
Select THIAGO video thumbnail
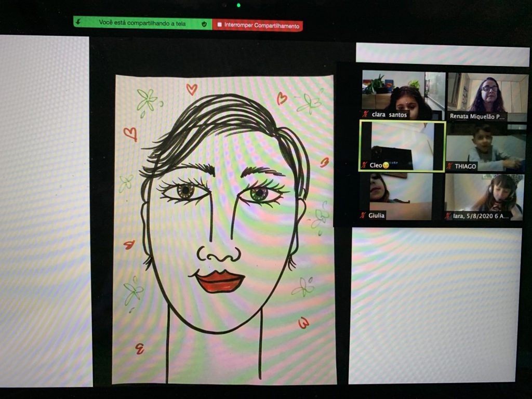pyautogui.click(x=486, y=147)
